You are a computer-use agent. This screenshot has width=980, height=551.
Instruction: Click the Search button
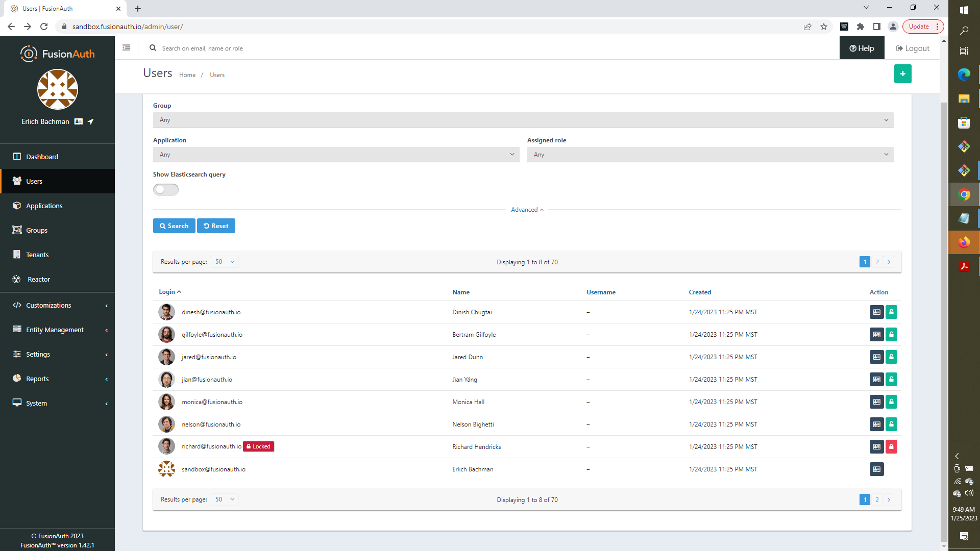(x=174, y=226)
